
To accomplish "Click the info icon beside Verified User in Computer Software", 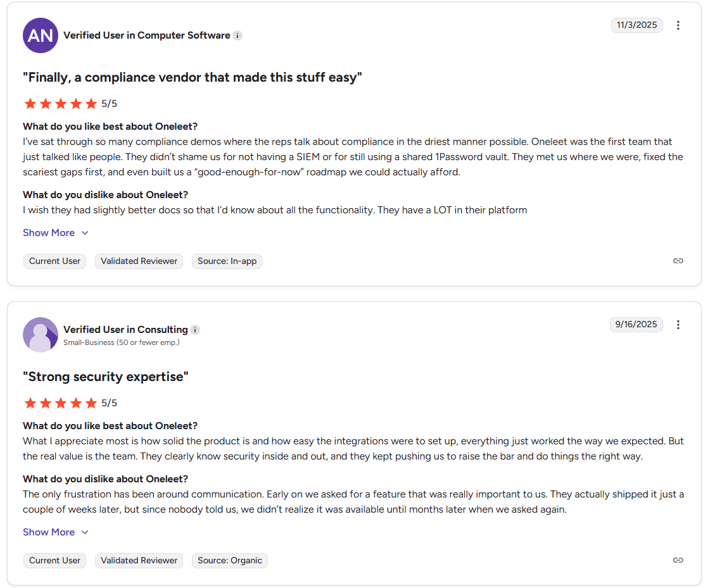I will [237, 35].
